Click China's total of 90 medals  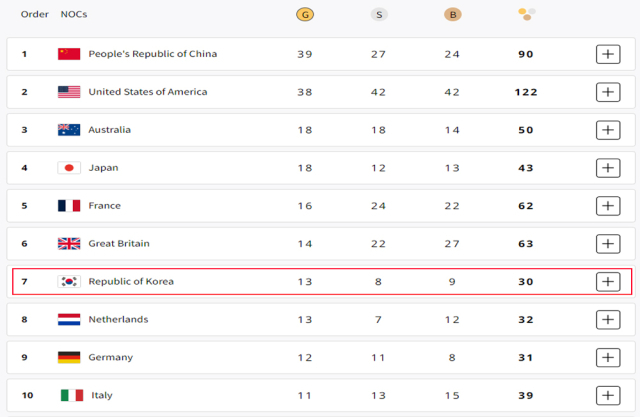[526, 54]
